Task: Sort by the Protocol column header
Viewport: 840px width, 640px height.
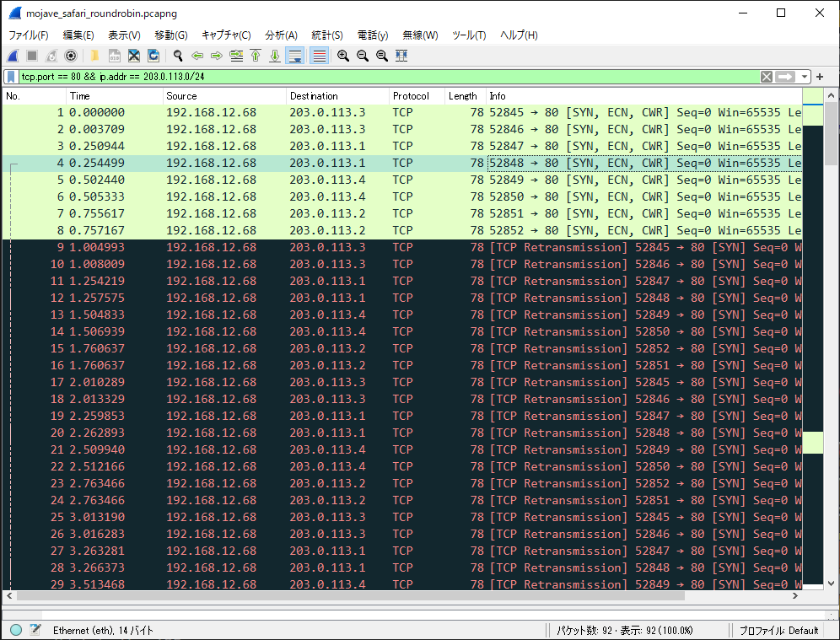Action: (x=417, y=96)
